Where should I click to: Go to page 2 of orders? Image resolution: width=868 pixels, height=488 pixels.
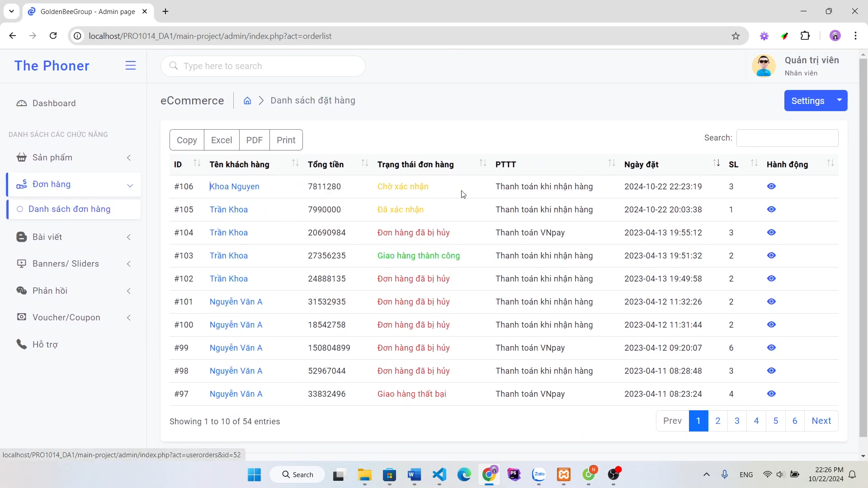717,421
